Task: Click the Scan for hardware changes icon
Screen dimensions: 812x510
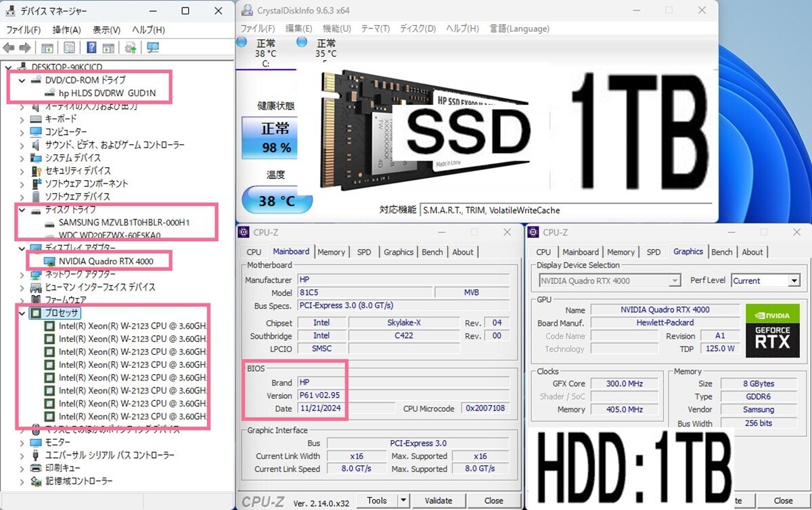Action: click(153, 47)
